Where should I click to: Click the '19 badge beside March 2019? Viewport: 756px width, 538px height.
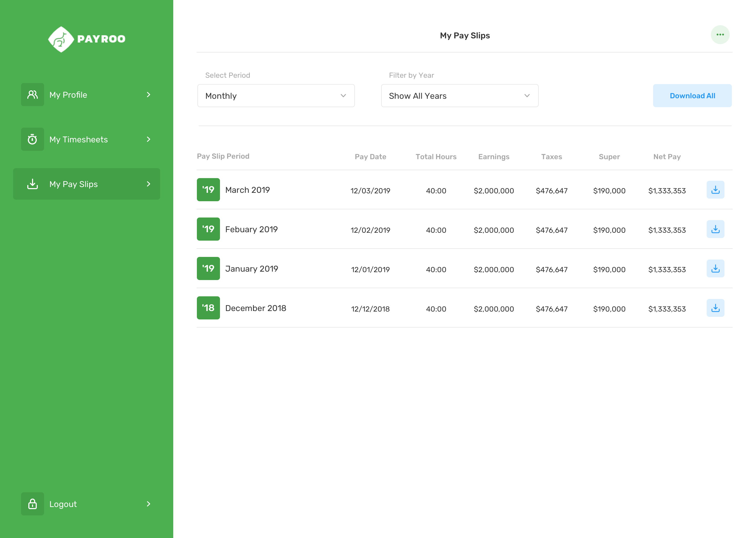pos(208,190)
